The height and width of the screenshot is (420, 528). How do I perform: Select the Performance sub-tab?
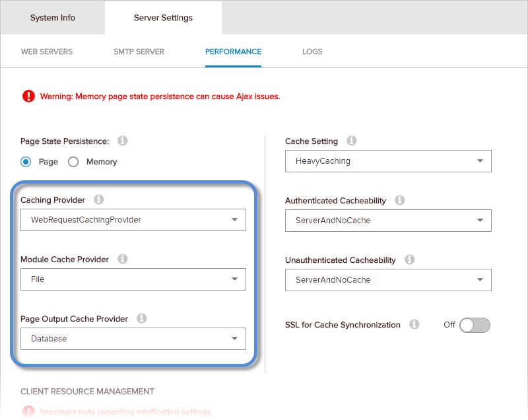tap(234, 52)
